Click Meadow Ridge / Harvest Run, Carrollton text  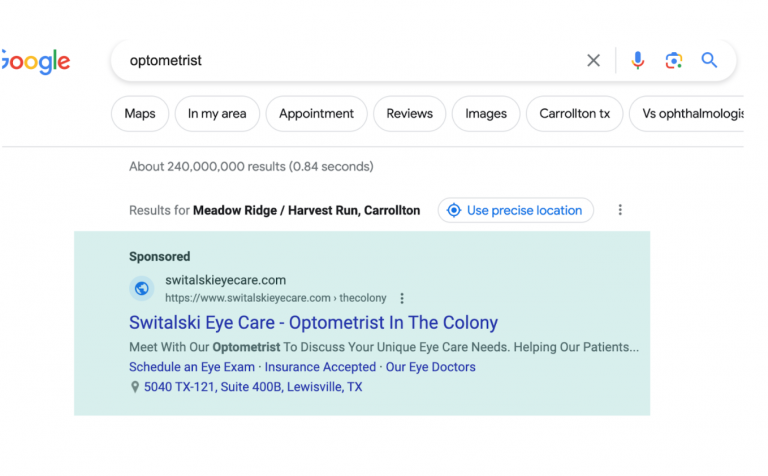pos(307,211)
